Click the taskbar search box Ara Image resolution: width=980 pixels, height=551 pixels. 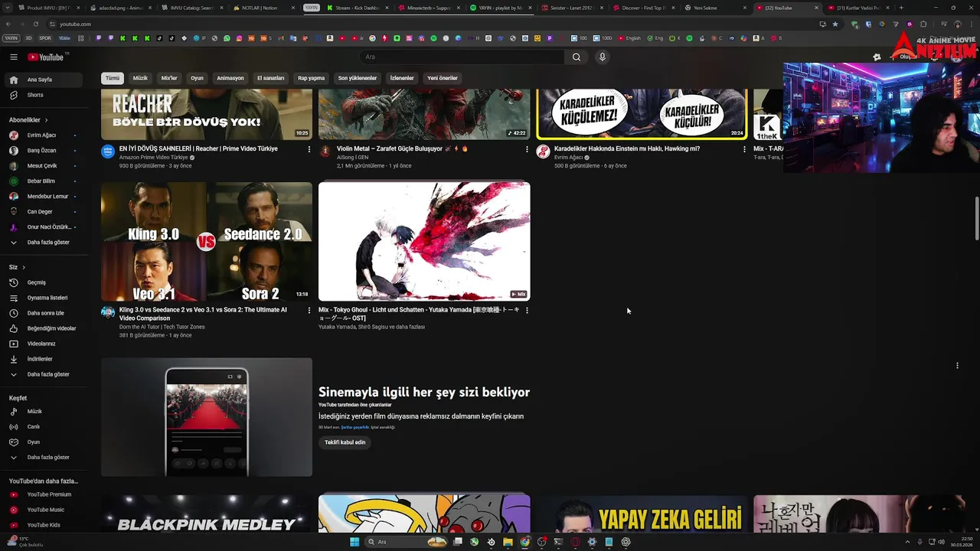[x=407, y=542]
